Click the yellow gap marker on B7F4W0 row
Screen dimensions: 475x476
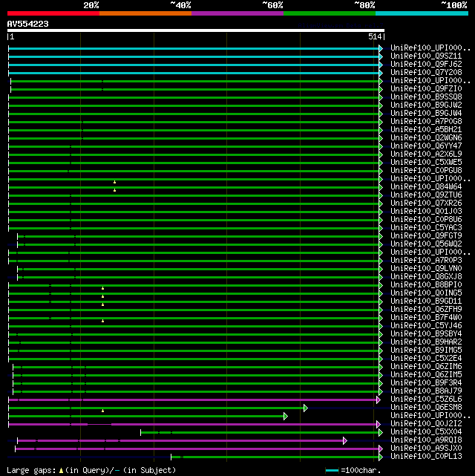click(103, 321)
